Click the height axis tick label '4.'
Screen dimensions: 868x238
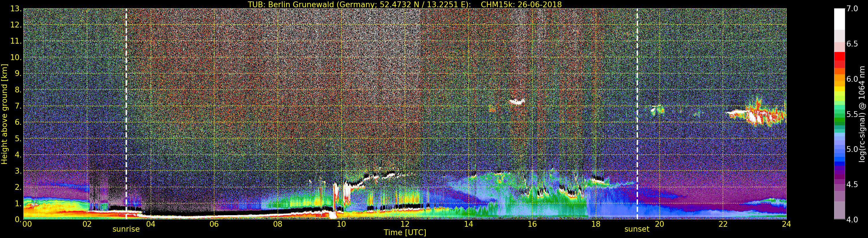(18, 155)
